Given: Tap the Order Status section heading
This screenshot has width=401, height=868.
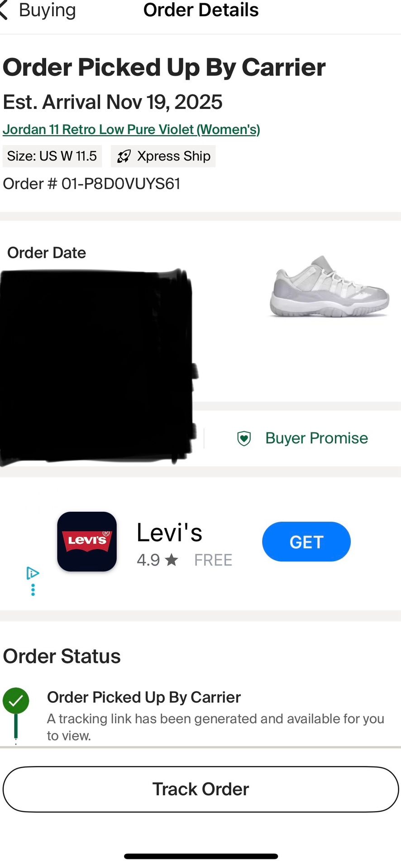Looking at the screenshot, I should tap(62, 656).
